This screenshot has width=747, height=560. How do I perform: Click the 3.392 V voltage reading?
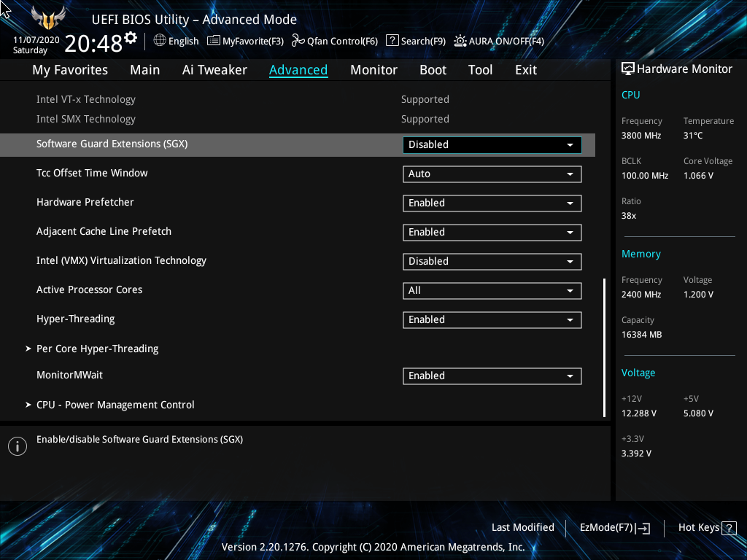tap(636, 454)
